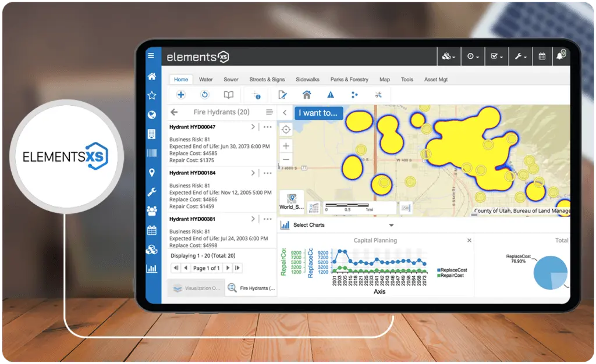
Task: Switch to Fire Hydrants bottom tab
Action: [x=251, y=288]
